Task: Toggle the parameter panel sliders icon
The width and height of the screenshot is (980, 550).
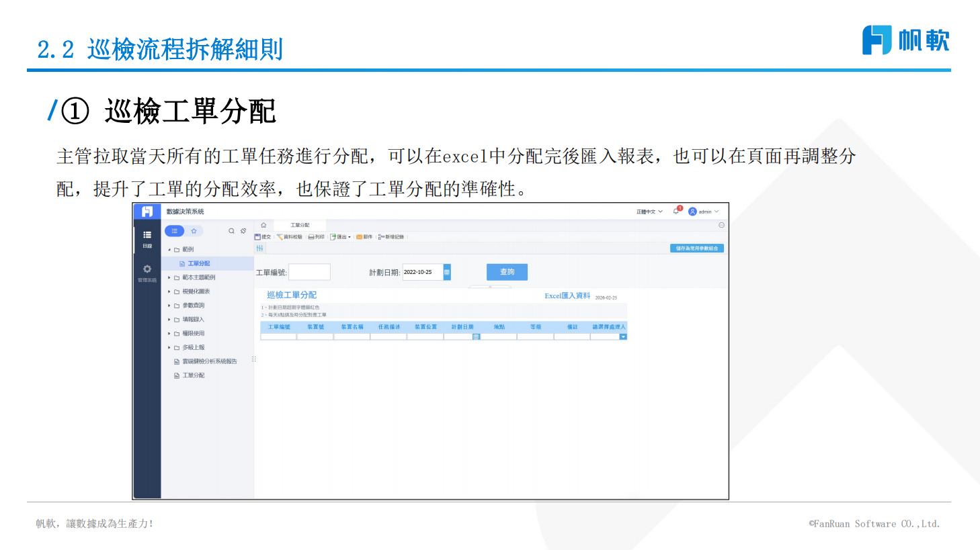Action: [x=259, y=248]
